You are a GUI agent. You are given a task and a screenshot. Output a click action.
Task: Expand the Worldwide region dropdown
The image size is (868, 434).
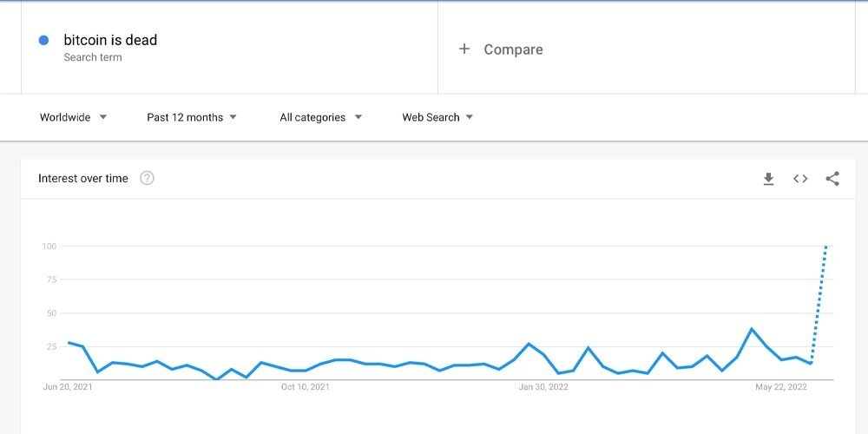pyautogui.click(x=73, y=117)
